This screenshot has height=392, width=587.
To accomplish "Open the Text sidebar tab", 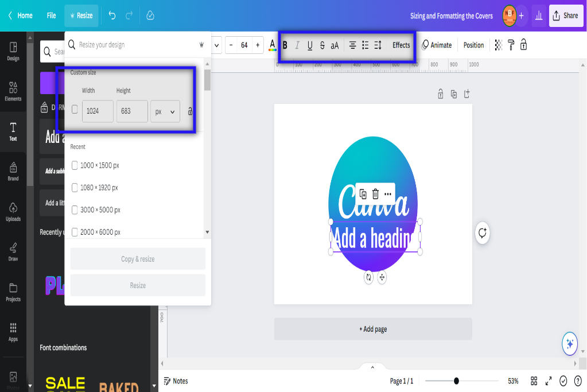I will [x=13, y=131].
